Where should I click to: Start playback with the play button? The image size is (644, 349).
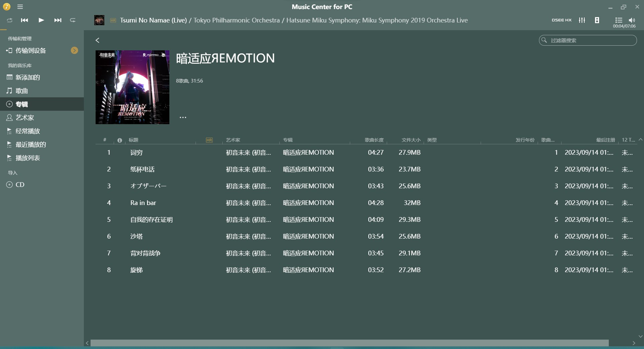pos(41,20)
